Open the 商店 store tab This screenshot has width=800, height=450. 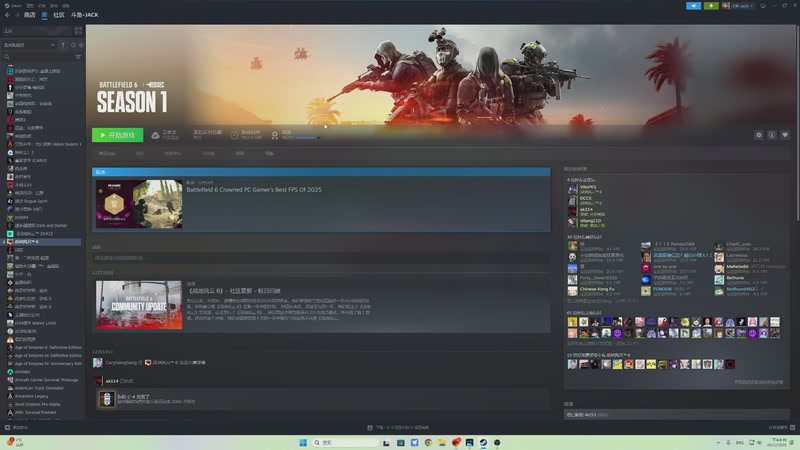tap(30, 15)
